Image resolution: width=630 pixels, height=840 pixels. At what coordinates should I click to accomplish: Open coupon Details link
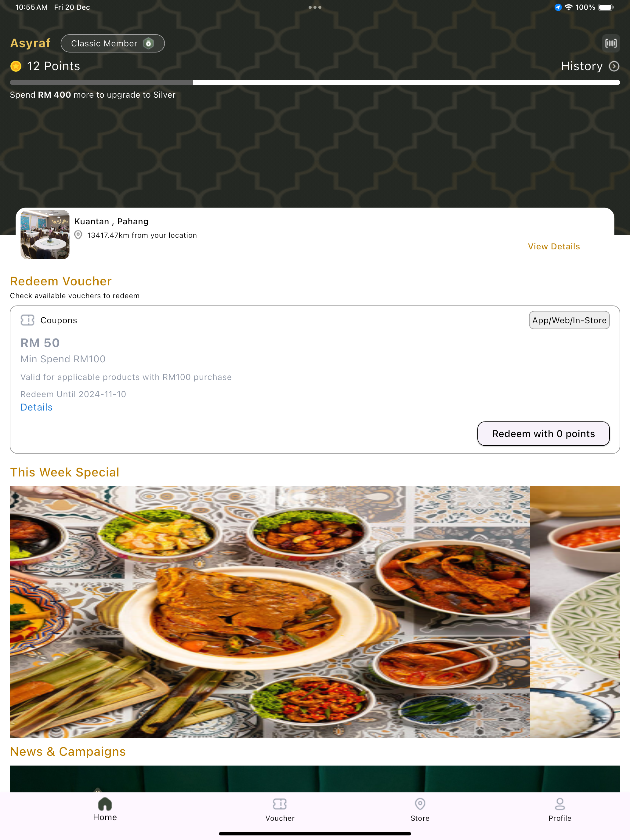point(36,407)
